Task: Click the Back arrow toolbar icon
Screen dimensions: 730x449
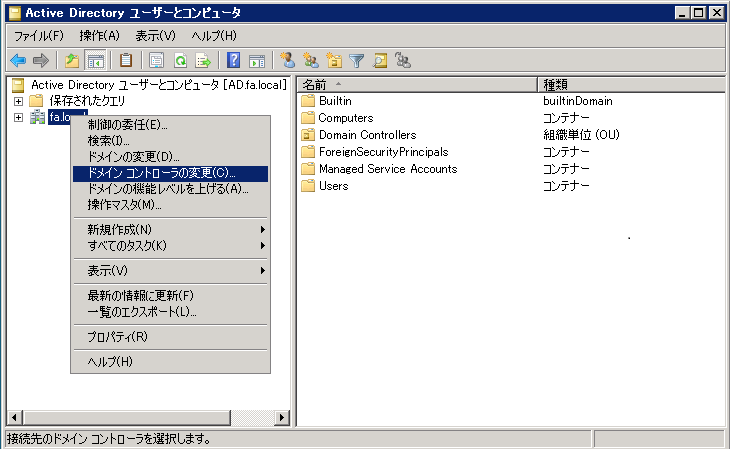Action: (x=18, y=60)
